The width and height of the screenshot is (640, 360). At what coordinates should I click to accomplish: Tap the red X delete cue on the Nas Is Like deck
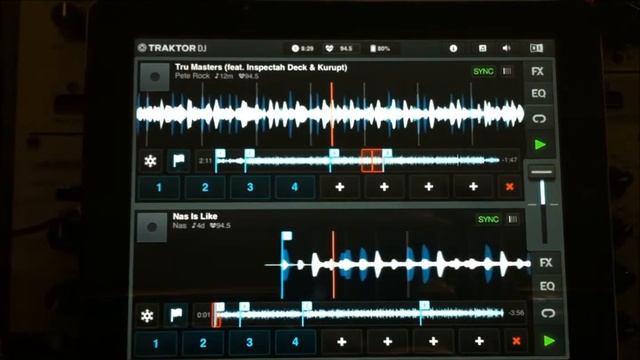[516, 340]
